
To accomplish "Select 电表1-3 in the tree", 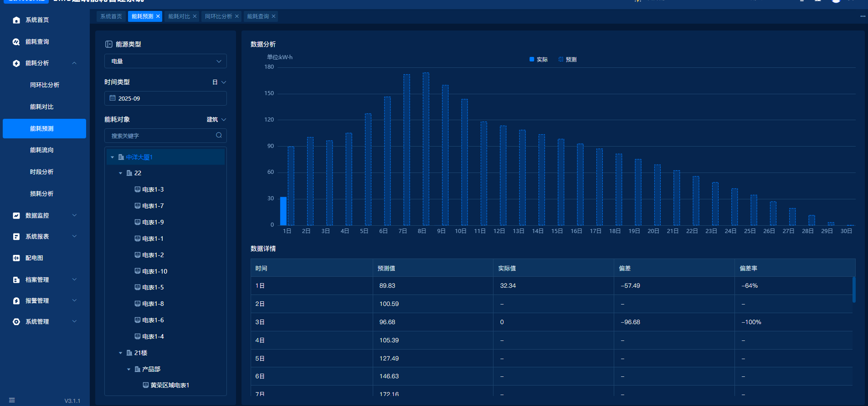I will coord(153,189).
